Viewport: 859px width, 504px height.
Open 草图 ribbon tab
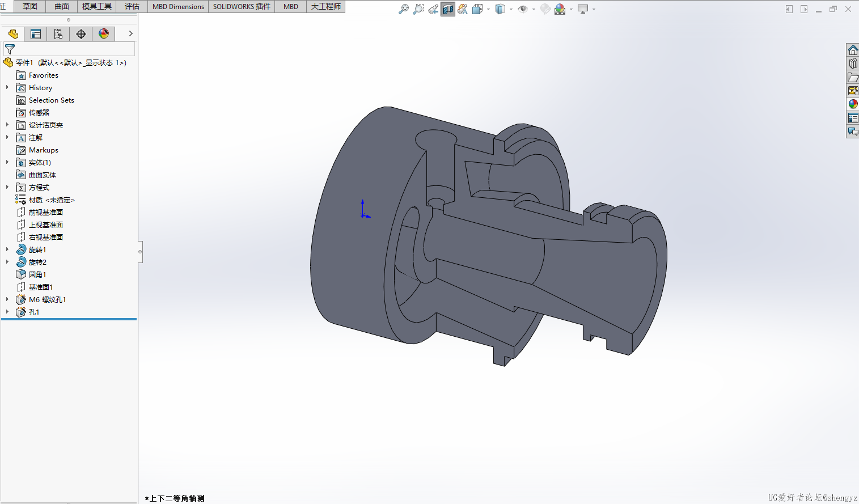tap(30, 6)
